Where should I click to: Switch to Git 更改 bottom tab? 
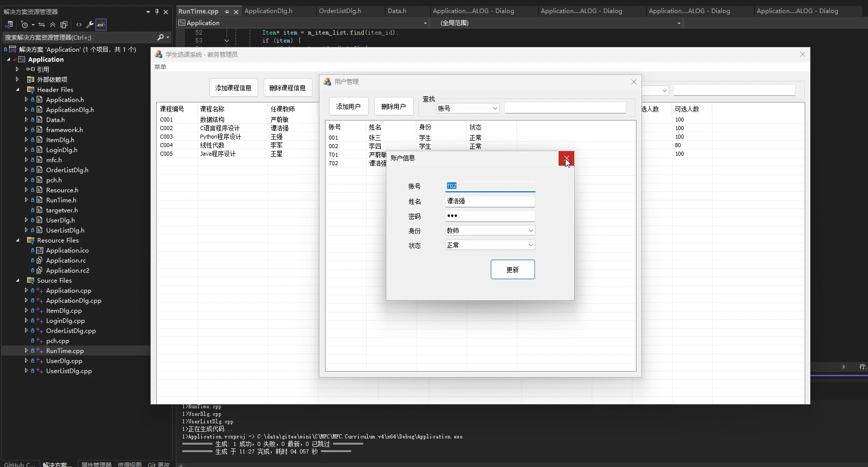pos(159,464)
